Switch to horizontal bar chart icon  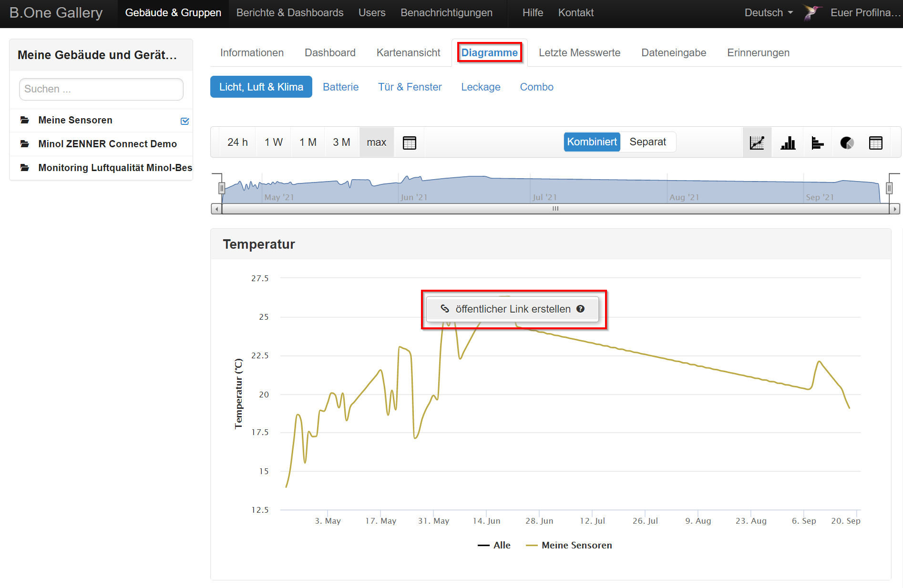[817, 142]
